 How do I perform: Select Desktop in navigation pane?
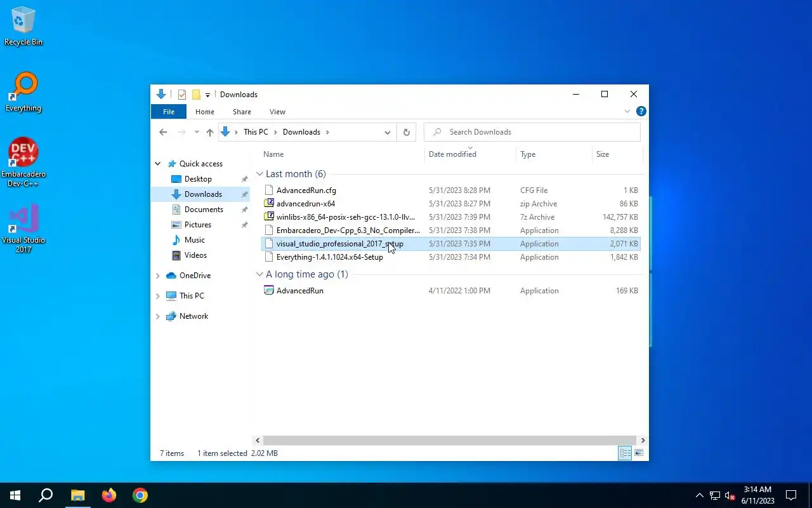pyautogui.click(x=198, y=179)
